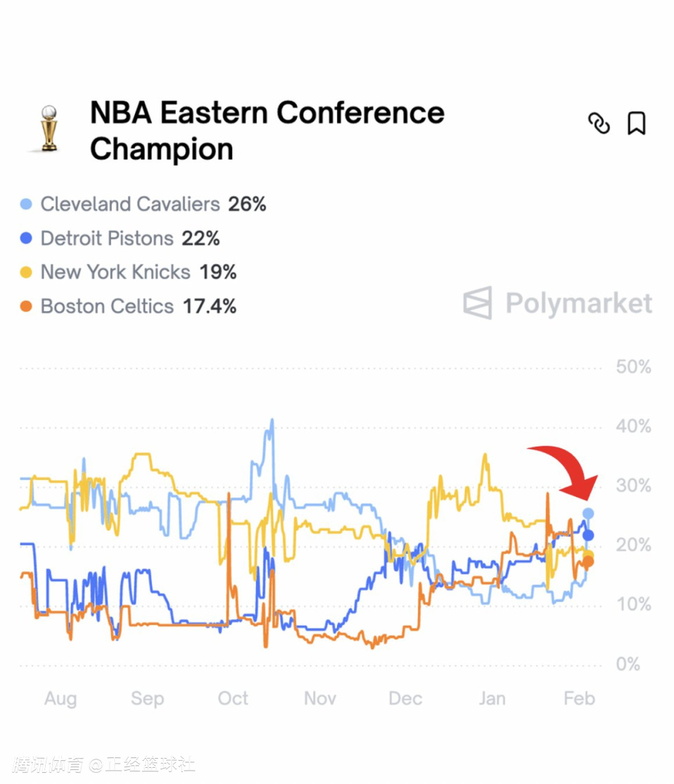Click the Boston Celtics orange legend dot
This screenshot has width=674, height=784.
[x=26, y=307]
